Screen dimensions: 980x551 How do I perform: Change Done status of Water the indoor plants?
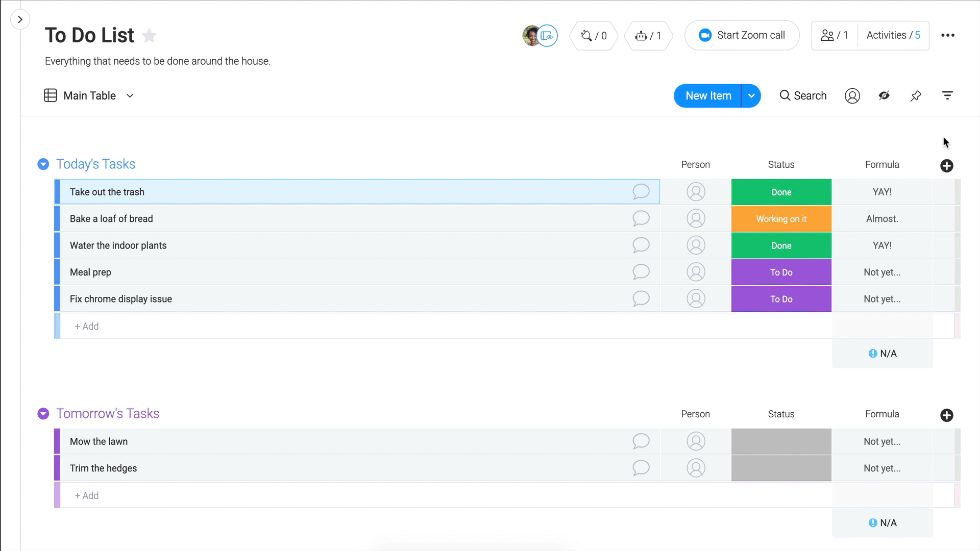(x=781, y=245)
